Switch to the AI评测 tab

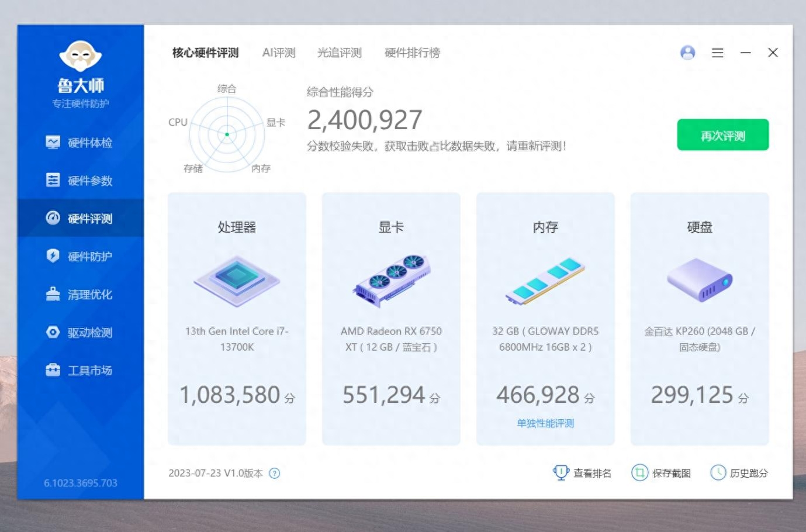pyautogui.click(x=279, y=53)
